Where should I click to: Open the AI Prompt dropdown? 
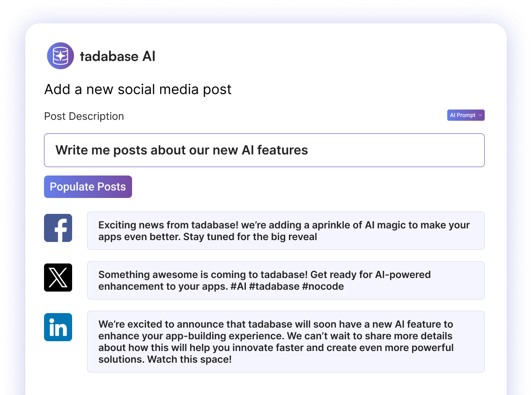(465, 115)
